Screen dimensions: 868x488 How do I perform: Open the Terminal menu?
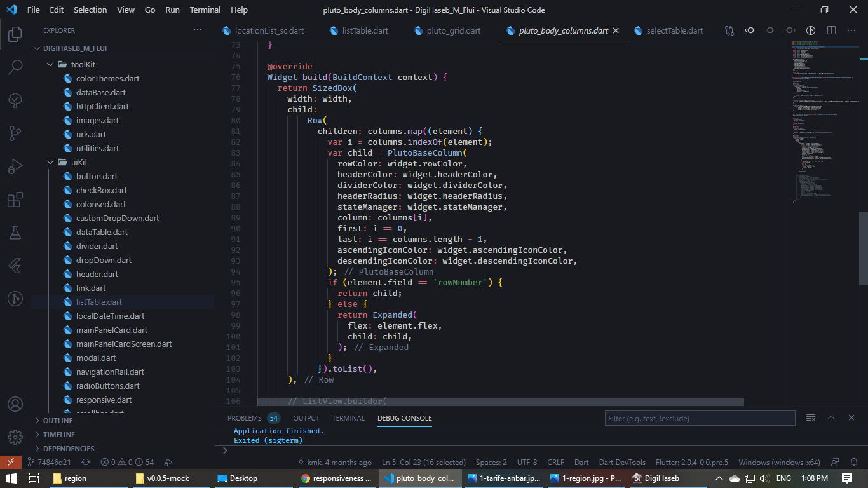[x=205, y=10]
